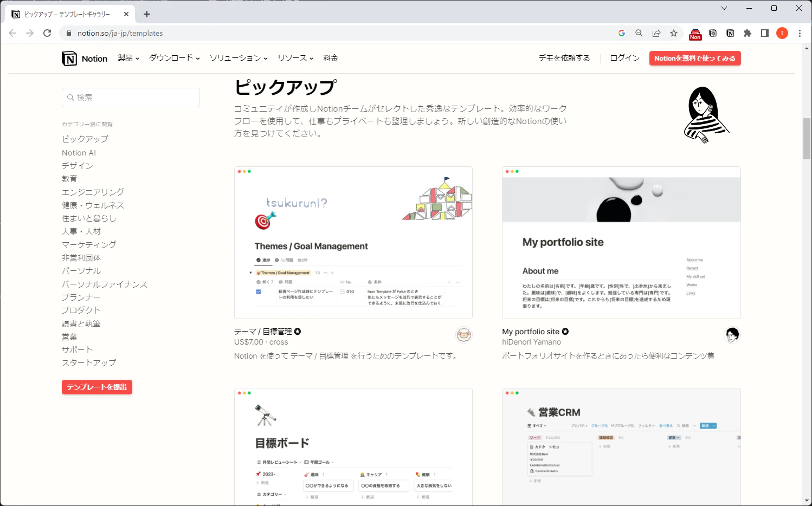This screenshot has width=812, height=506.
Task: Click the テンプレートを提出 button
Action: [x=97, y=387]
